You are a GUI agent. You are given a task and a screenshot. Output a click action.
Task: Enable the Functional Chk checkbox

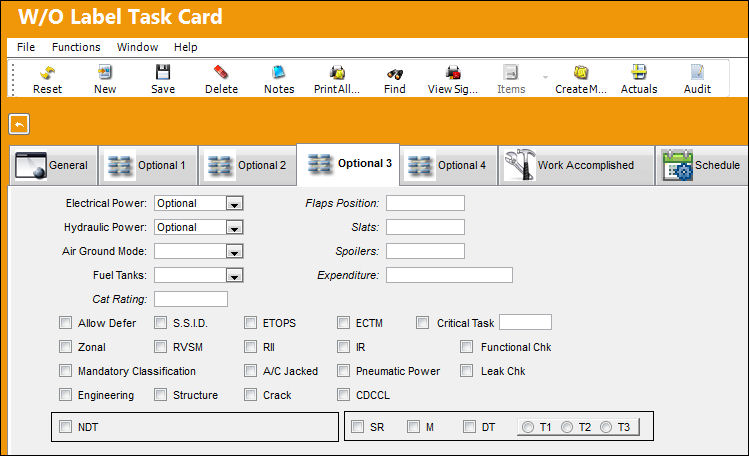(467, 347)
